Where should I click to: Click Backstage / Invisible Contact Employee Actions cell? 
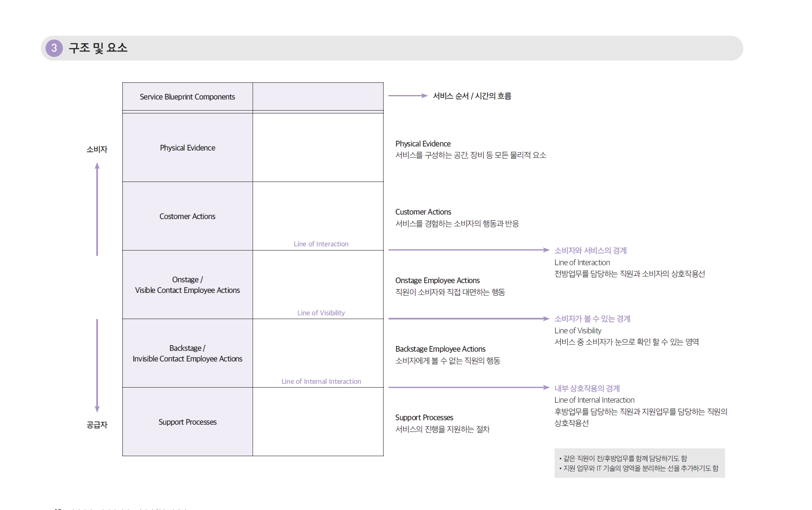pyautogui.click(x=187, y=353)
